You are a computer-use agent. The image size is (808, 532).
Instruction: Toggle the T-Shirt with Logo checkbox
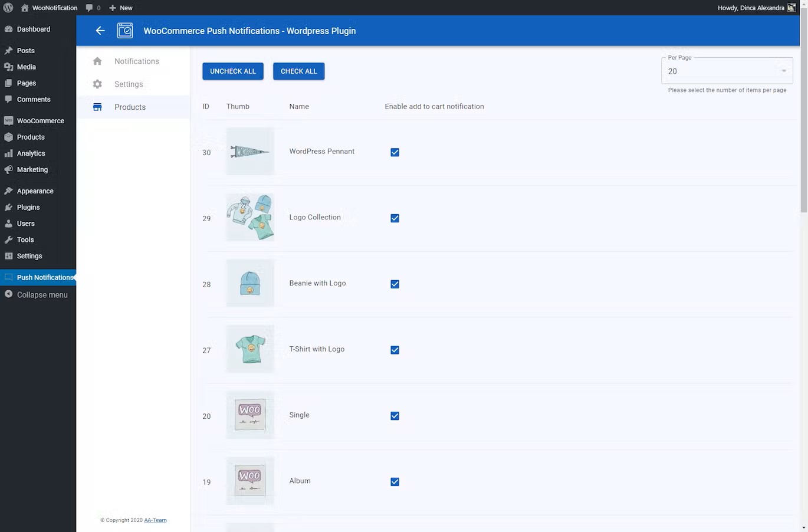[395, 350]
